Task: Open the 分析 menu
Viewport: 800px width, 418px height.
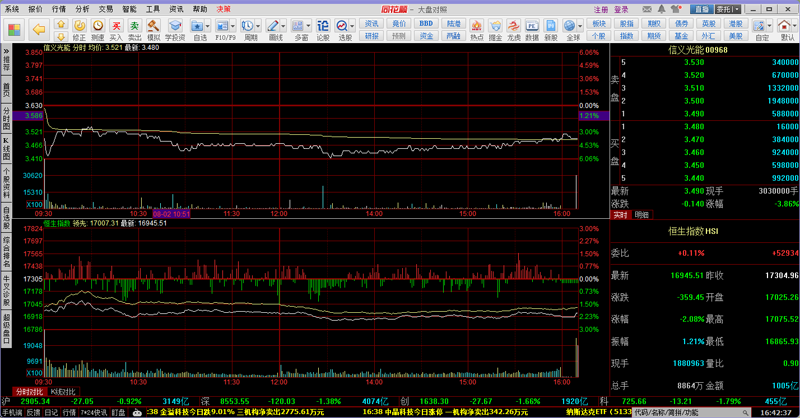Action: click(x=82, y=9)
